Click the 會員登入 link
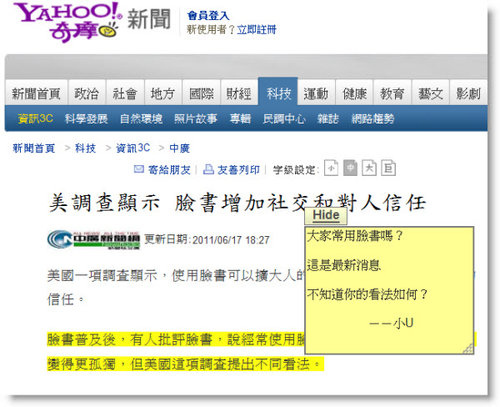 [208, 15]
